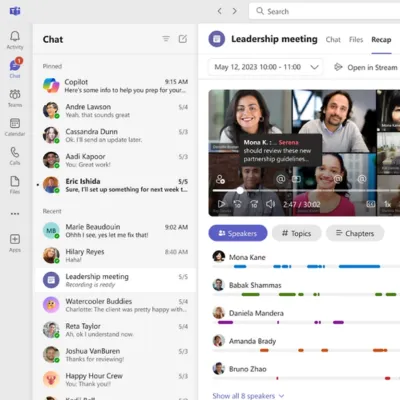The width and height of the screenshot is (400, 400).
Task: Select the Chapters view pill
Action: click(355, 233)
